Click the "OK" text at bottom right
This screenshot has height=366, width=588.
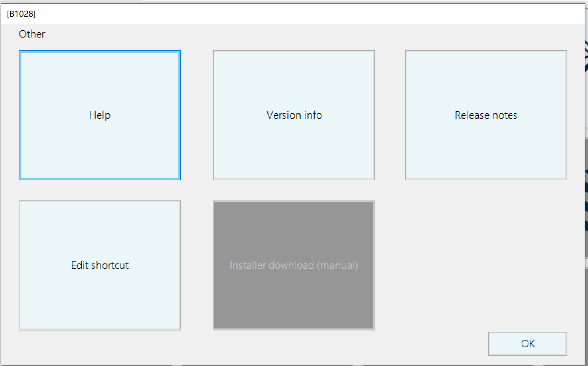pos(528,344)
